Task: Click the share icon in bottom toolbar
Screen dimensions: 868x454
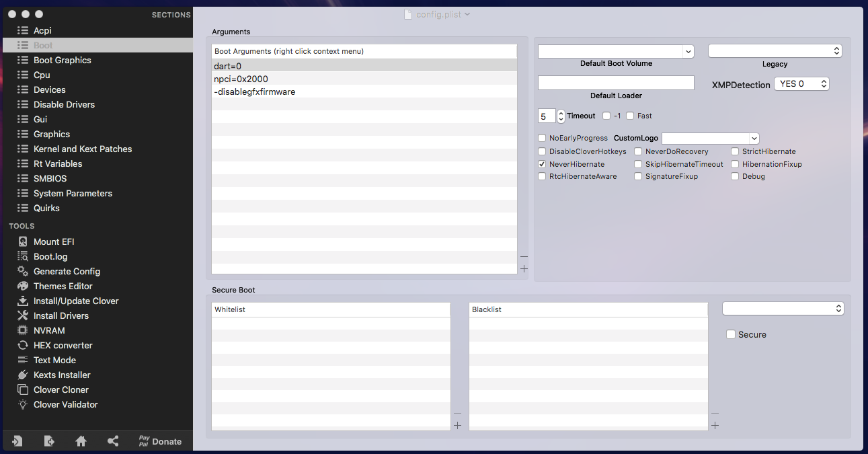Action: [113, 441]
